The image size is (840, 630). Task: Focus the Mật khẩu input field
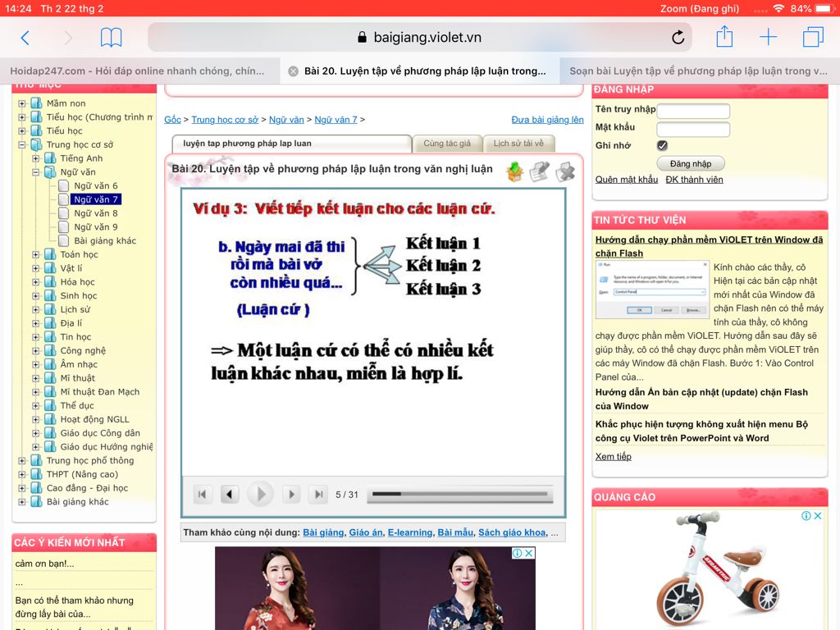(x=693, y=129)
